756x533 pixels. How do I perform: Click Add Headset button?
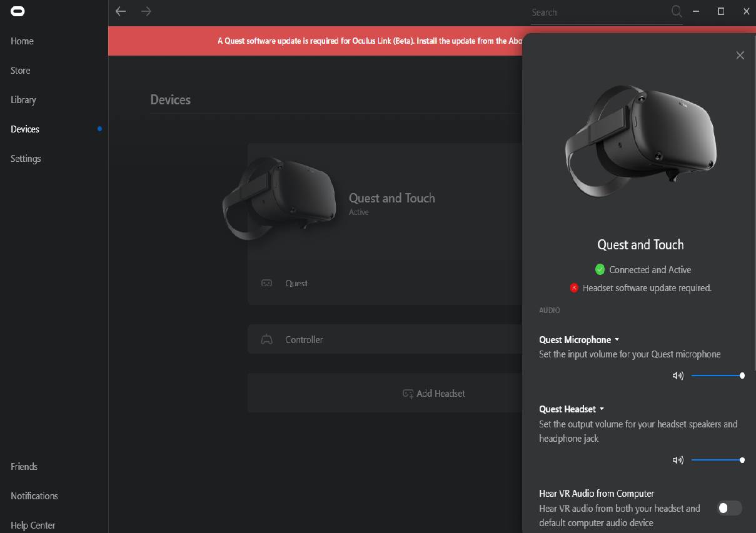(x=385, y=393)
